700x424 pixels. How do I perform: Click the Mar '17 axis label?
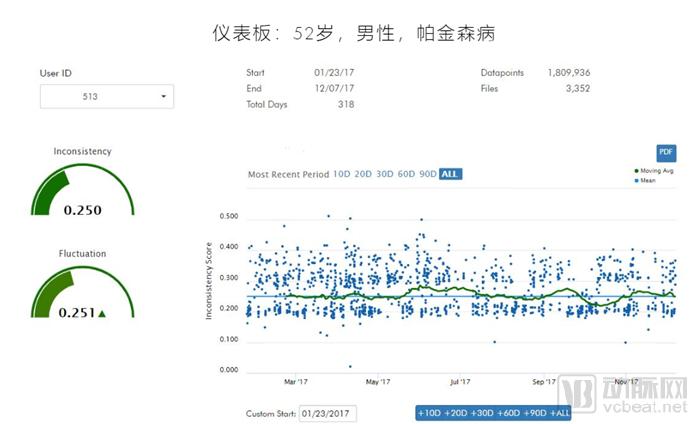[x=296, y=382]
